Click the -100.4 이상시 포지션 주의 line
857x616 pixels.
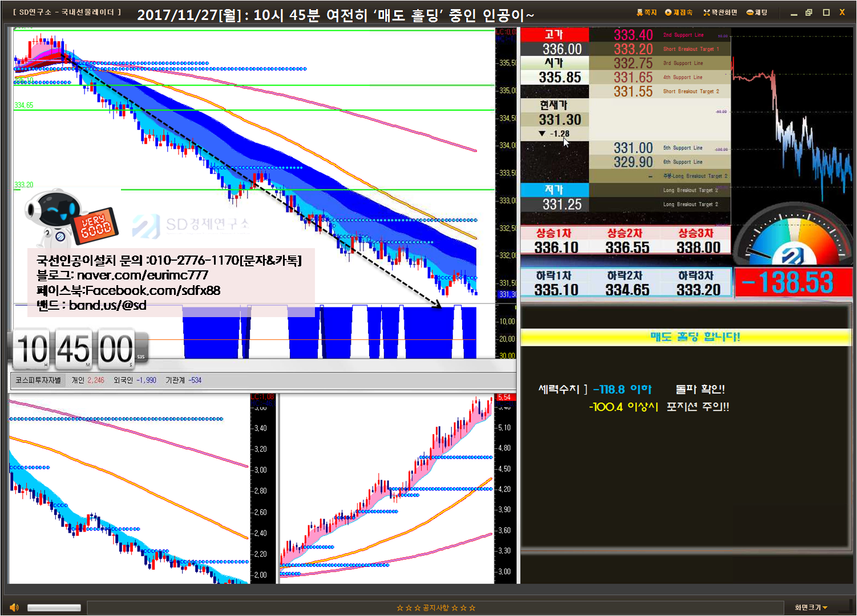[x=659, y=407]
